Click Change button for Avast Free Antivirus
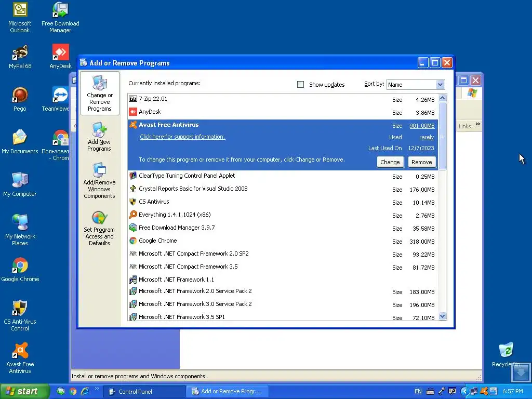The height and width of the screenshot is (399, 532). tap(390, 162)
